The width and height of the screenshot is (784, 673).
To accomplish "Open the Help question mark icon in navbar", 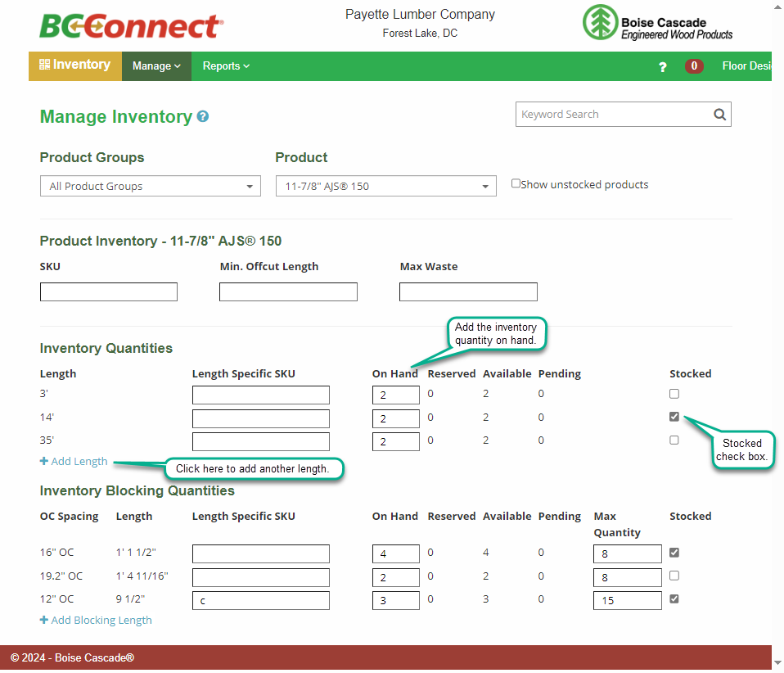I will pos(662,66).
